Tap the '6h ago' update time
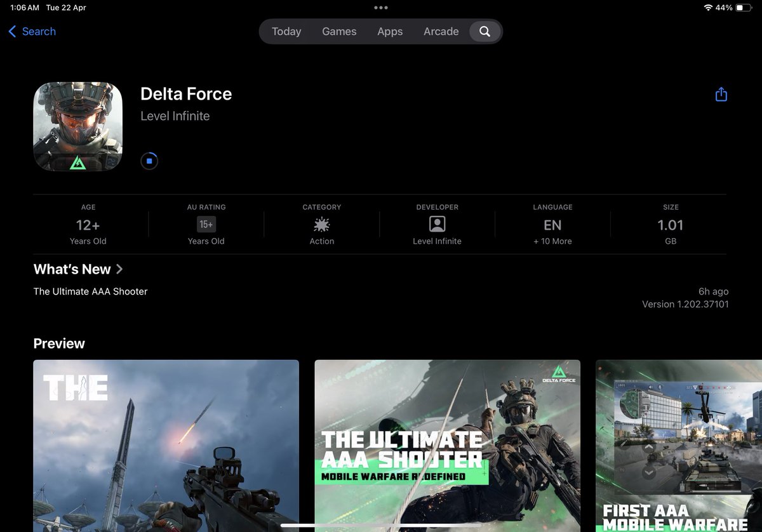This screenshot has width=762, height=532. [714, 291]
